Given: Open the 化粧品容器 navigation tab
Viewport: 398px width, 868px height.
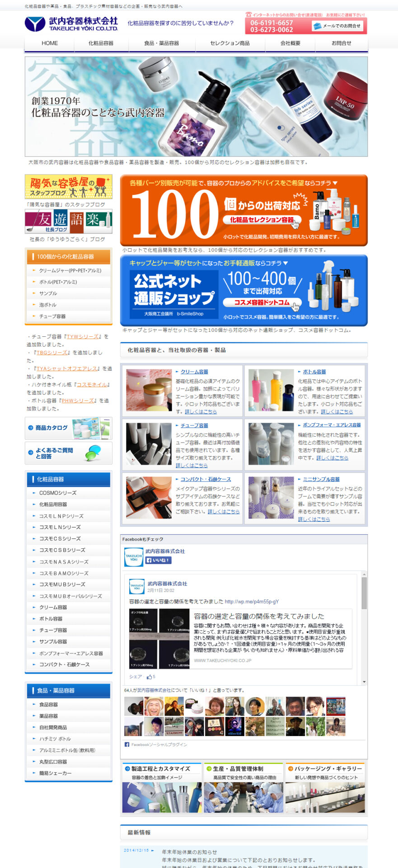Looking at the screenshot, I should tap(101, 43).
